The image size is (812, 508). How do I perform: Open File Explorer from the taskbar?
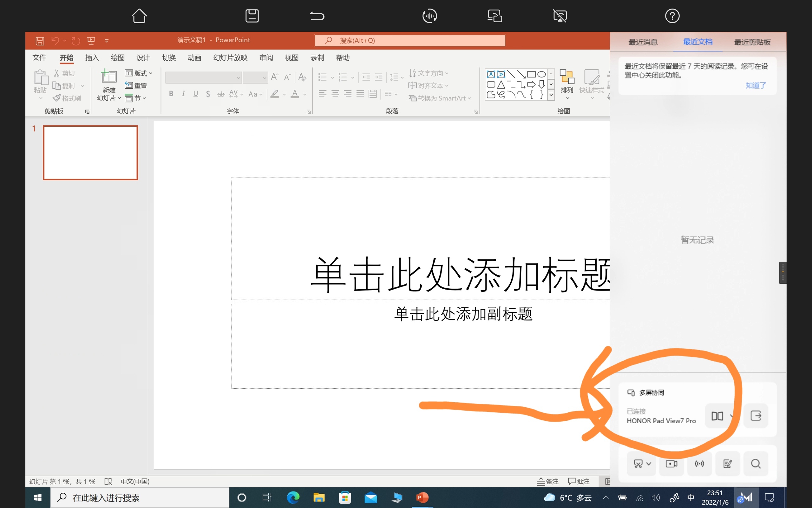[319, 498]
